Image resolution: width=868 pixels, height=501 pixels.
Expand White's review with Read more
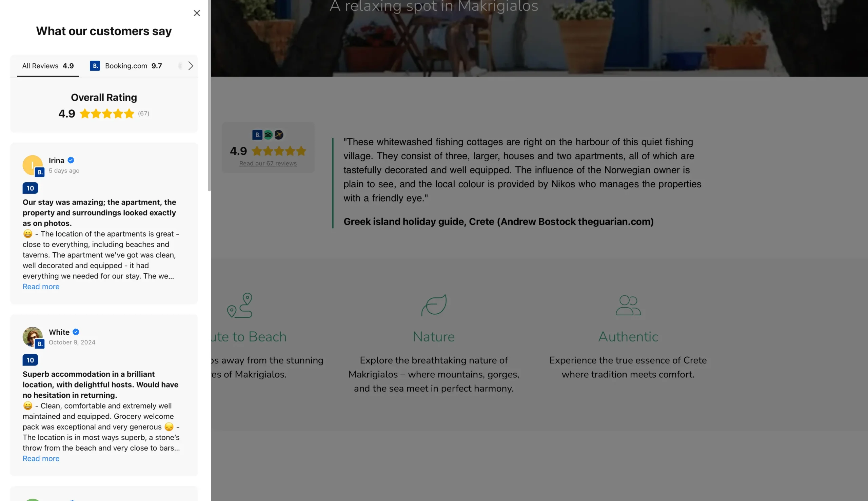41,459
